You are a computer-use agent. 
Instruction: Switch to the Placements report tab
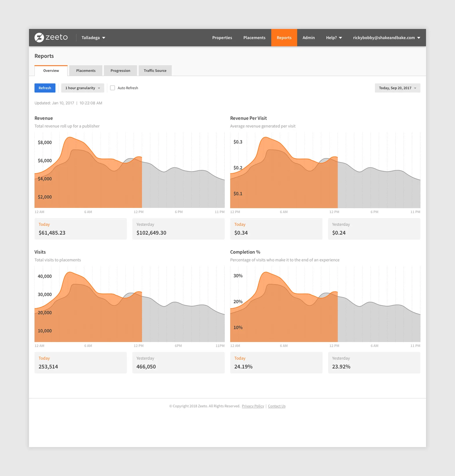[86, 71]
